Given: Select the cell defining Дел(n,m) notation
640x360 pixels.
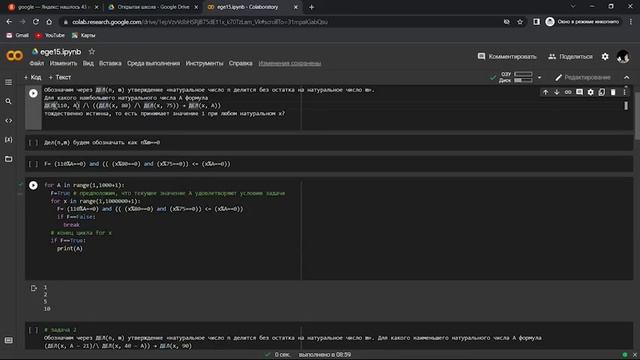Looking at the screenshot, I should coord(329,142).
